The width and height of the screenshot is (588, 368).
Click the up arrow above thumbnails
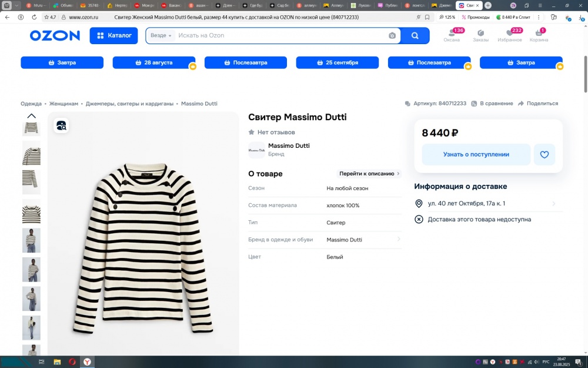point(32,116)
